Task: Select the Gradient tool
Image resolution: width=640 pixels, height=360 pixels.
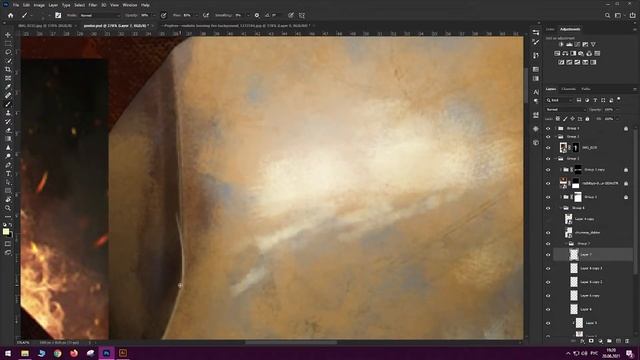Action: tap(8, 139)
